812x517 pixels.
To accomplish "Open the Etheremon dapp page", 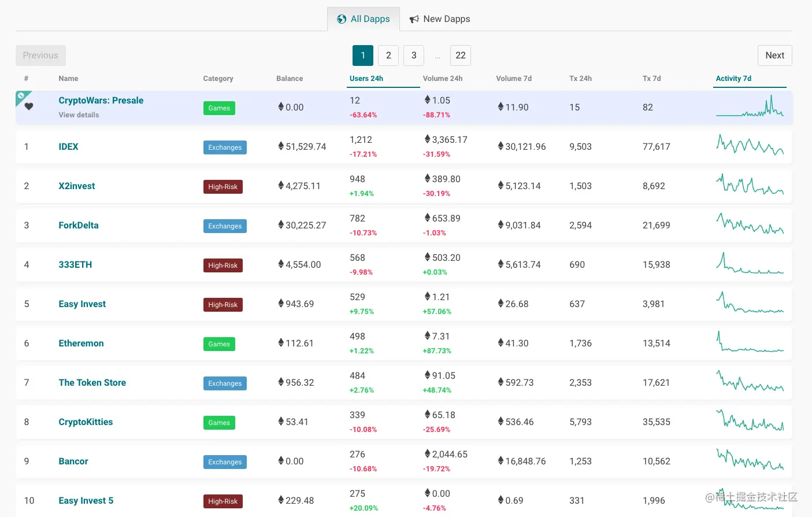I will (x=81, y=344).
